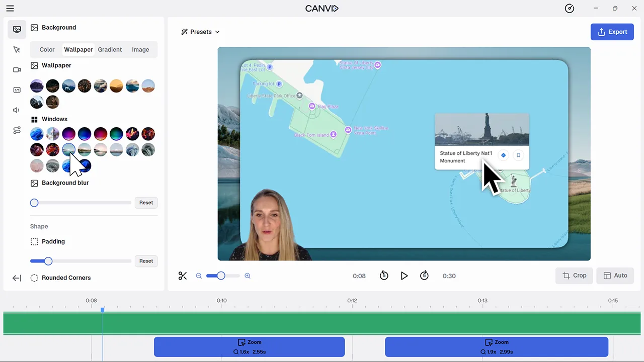The image size is (644, 362).
Task: Open the hamburger menu
Action: click(10, 9)
